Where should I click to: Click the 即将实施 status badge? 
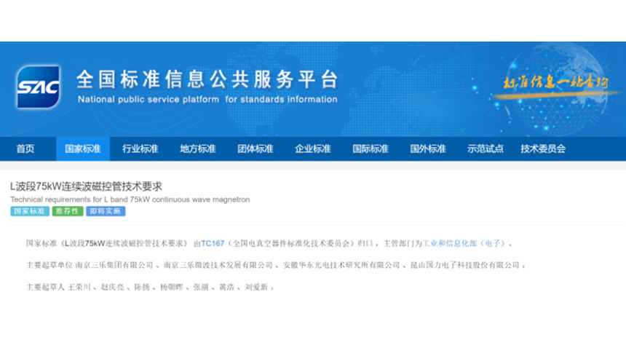(x=106, y=211)
